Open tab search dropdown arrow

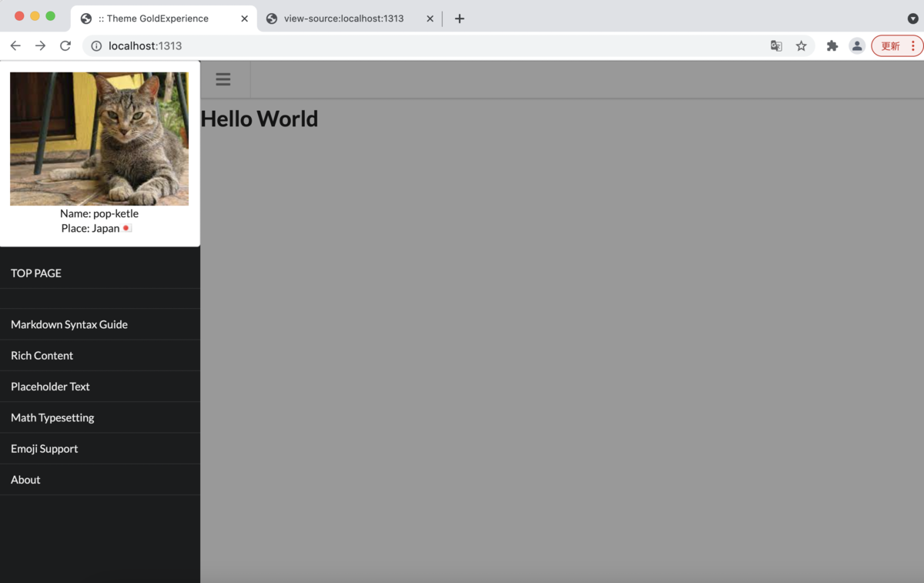click(x=912, y=18)
